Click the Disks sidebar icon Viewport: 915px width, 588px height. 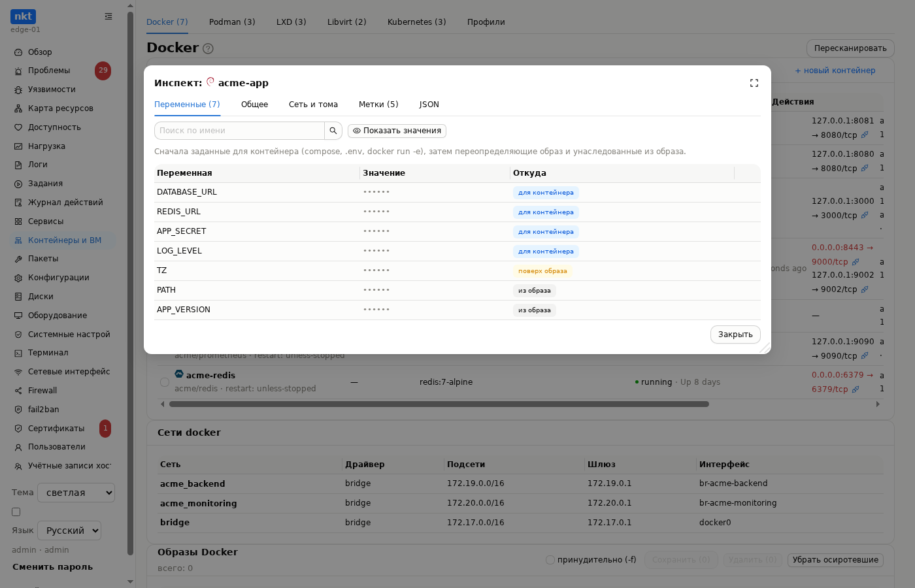(18, 297)
